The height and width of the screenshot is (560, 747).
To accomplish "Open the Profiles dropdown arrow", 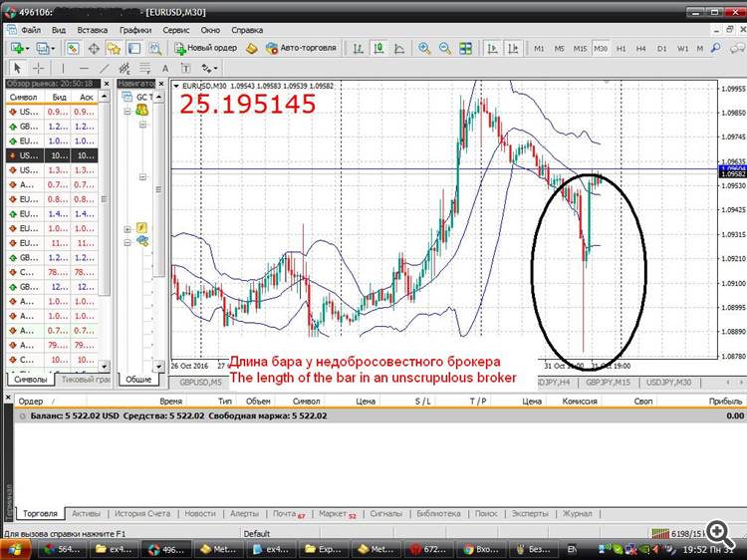I will click(x=53, y=49).
